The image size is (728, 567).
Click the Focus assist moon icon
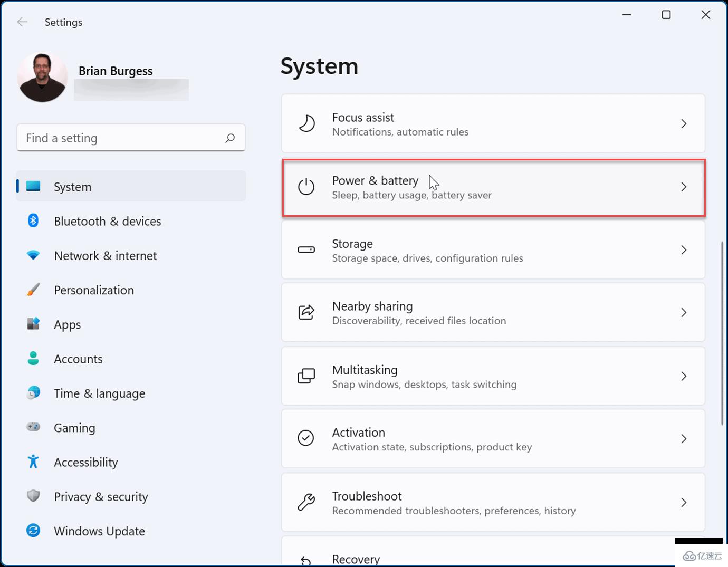tap(306, 123)
